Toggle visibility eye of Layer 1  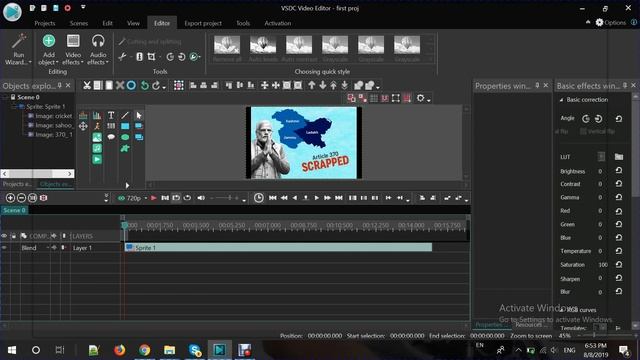click(4, 248)
